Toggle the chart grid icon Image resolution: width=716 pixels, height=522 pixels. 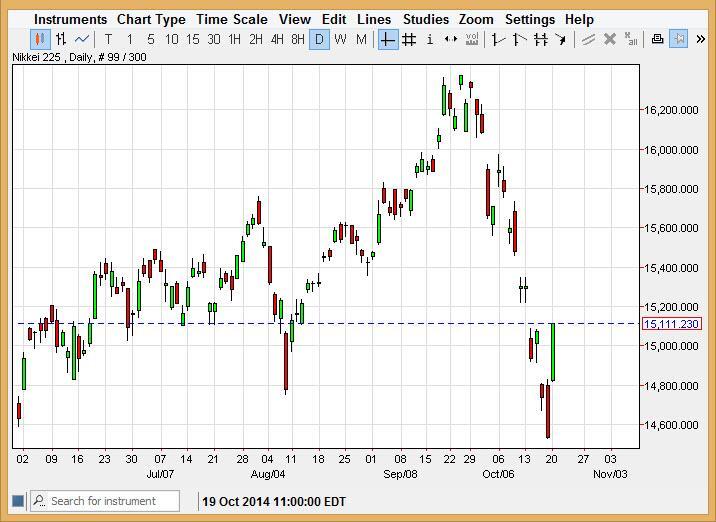point(408,40)
